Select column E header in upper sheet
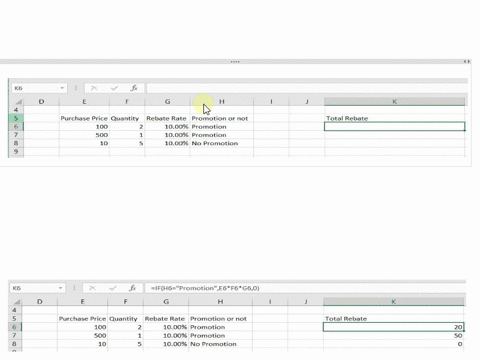Image resolution: width=480 pixels, height=360 pixels. (84, 102)
